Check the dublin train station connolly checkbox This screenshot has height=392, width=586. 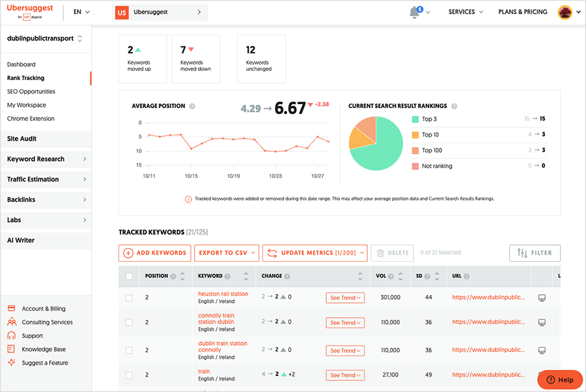point(129,350)
